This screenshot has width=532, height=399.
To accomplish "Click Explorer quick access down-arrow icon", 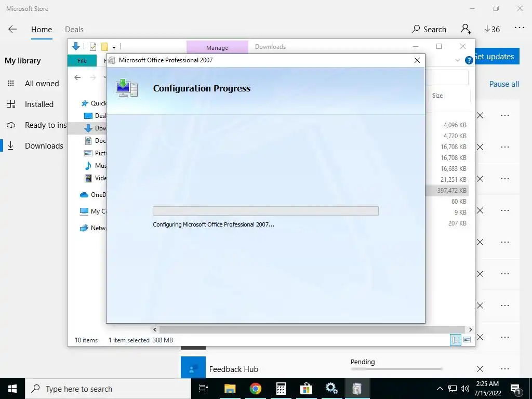I will [x=76, y=46].
